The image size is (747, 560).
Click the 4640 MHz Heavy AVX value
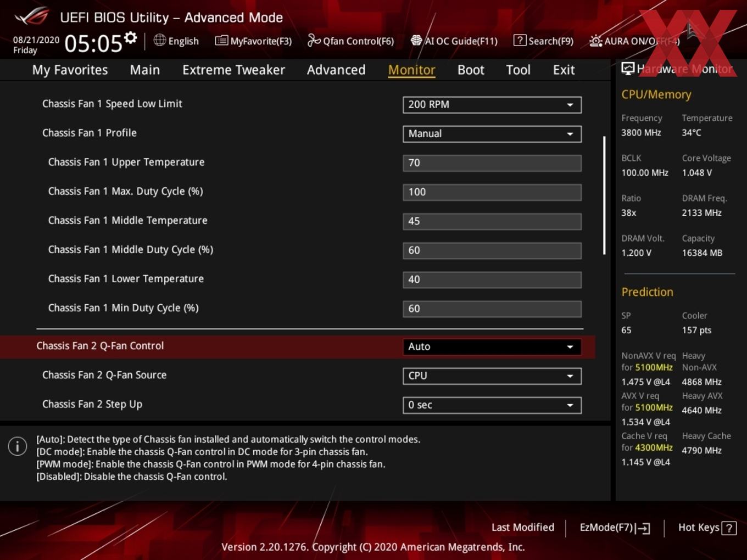coord(702,411)
